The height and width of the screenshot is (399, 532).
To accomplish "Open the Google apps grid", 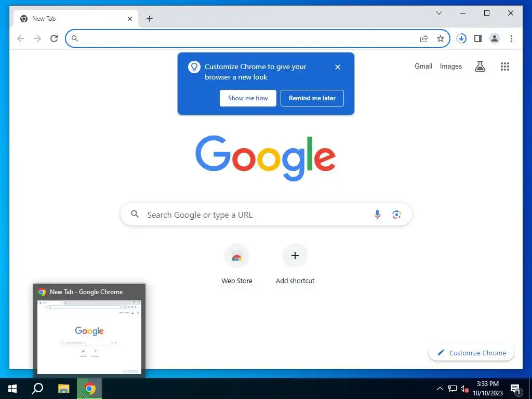I will 505,66.
